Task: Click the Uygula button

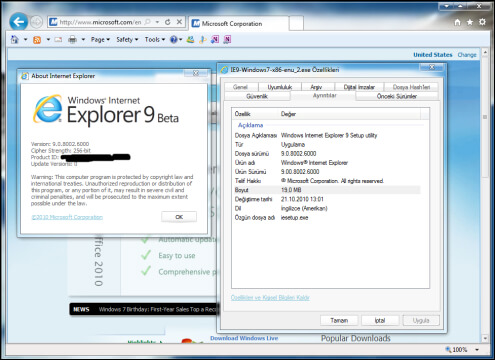Action: point(421,320)
